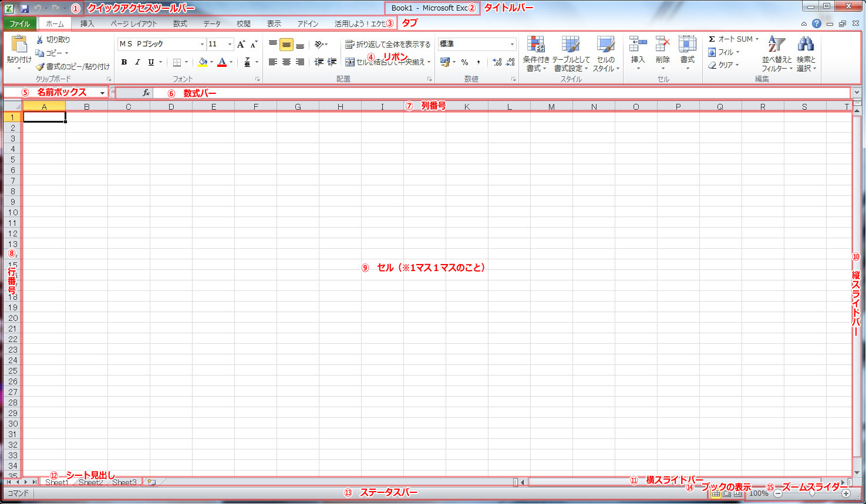Increase font size with large A icon
Screen dimensions: 866x504
241,44
